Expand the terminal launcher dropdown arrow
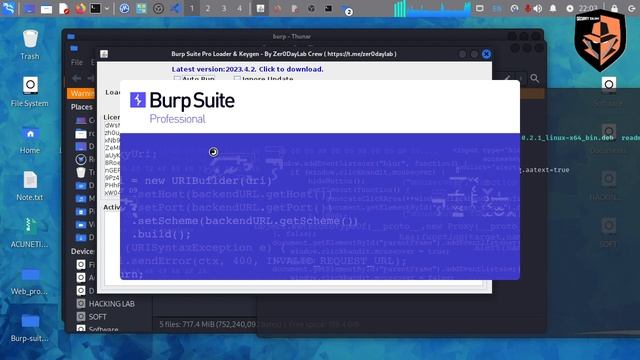 pyautogui.click(x=107, y=8)
